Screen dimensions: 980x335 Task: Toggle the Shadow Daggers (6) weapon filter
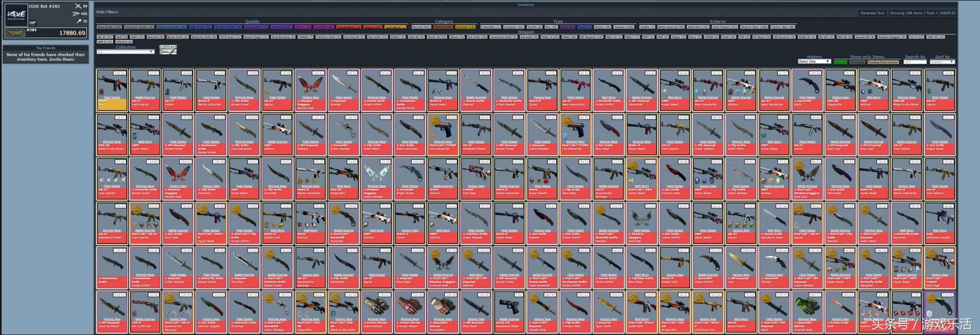(x=892, y=37)
